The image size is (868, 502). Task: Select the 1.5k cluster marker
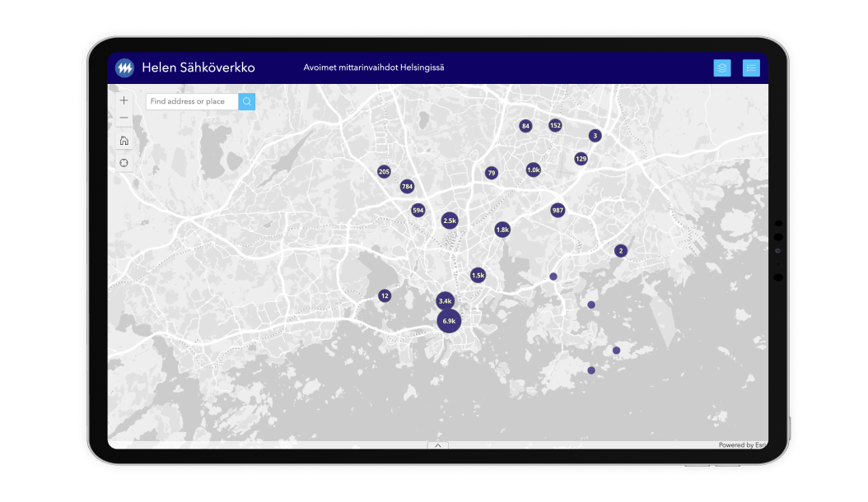point(478,275)
